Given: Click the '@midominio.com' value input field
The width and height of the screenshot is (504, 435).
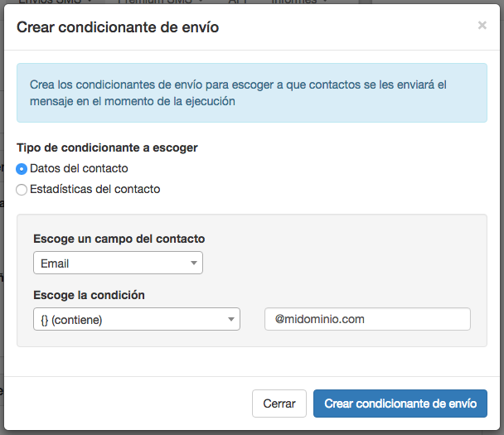Looking at the screenshot, I should [x=367, y=319].
